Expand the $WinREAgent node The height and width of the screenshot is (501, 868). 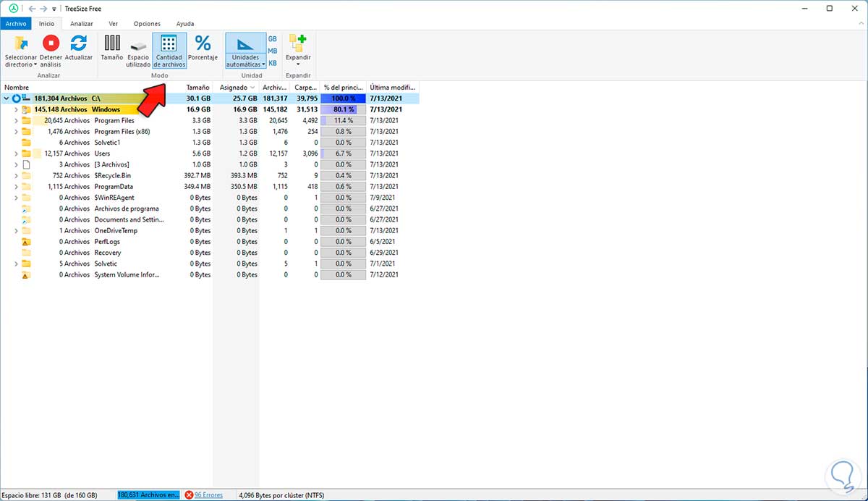point(16,198)
